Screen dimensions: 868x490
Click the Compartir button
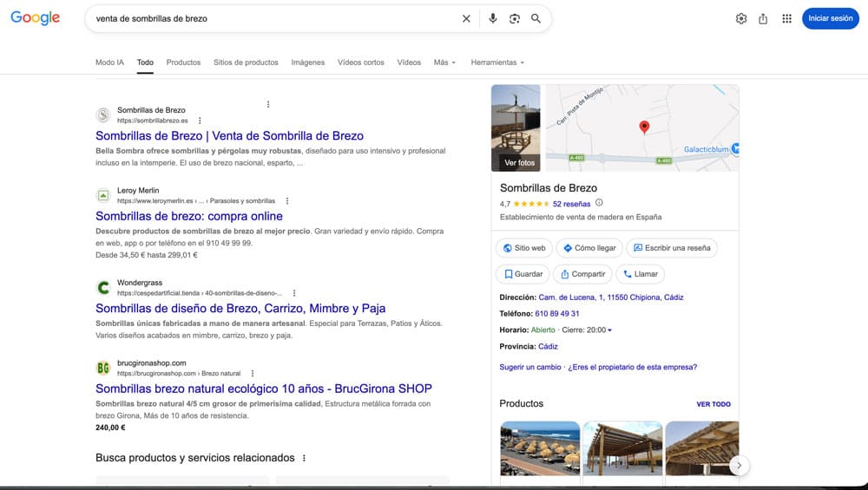point(583,274)
